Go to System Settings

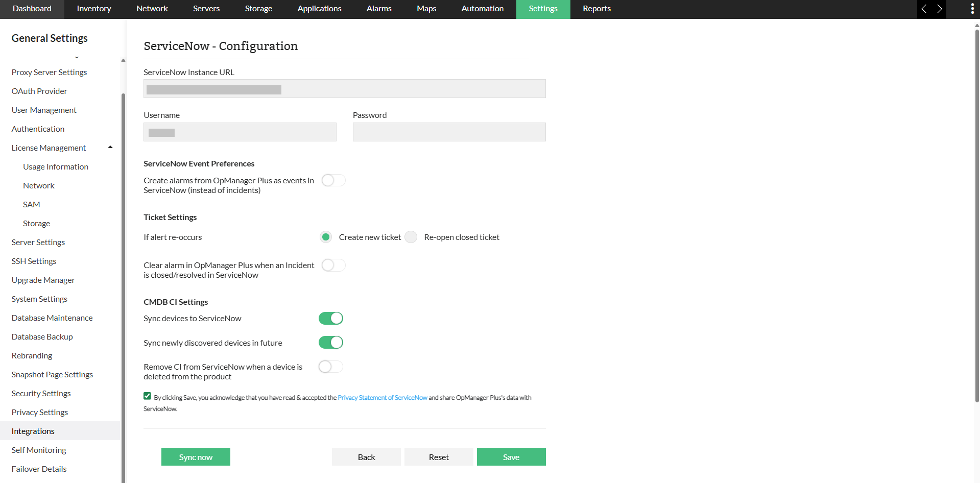[40, 299]
